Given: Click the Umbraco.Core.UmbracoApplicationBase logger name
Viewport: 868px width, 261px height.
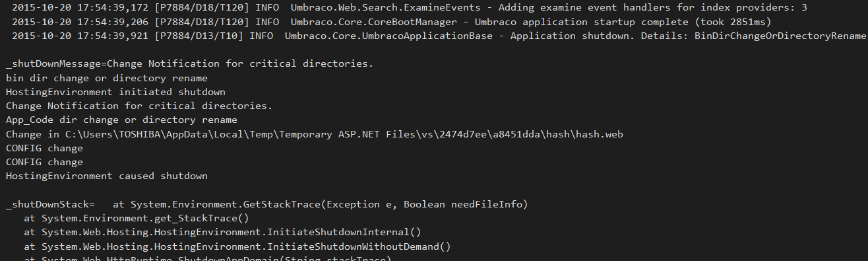Looking at the screenshot, I should click(x=388, y=36).
